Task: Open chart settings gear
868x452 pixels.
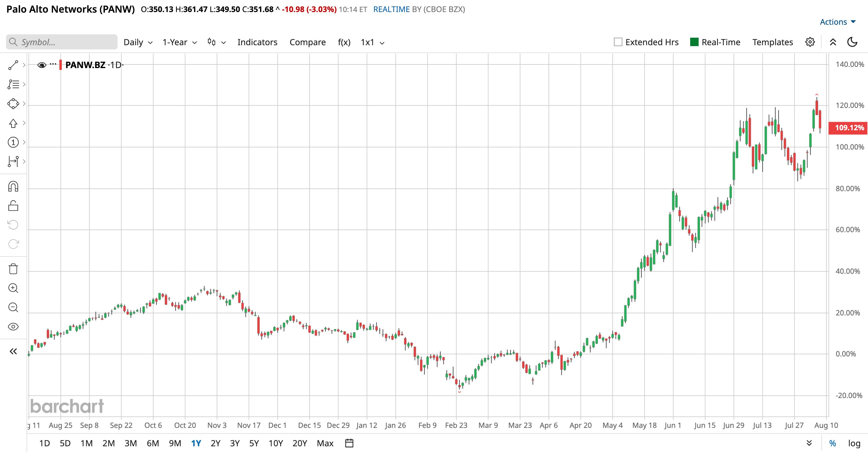Action: (x=810, y=42)
